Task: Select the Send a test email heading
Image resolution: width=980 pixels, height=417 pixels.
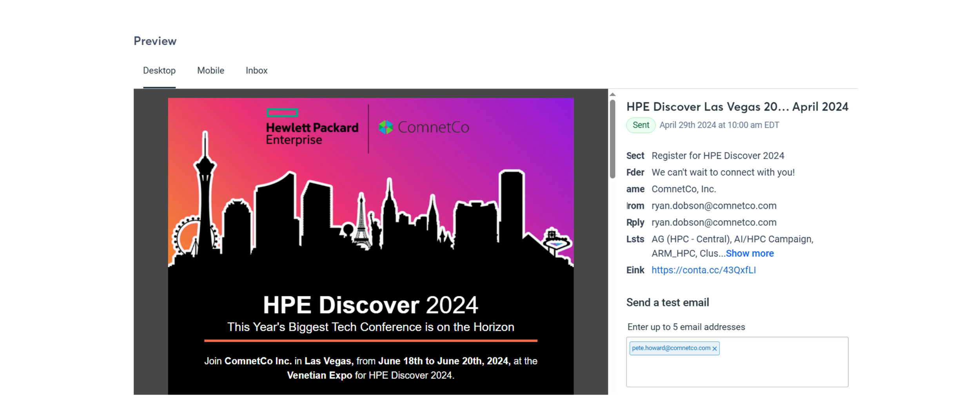Action: (667, 303)
